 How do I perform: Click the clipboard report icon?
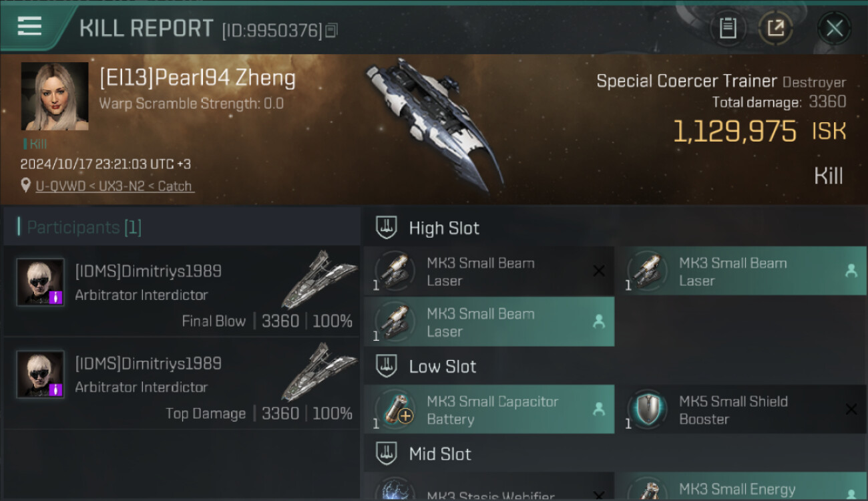(727, 28)
